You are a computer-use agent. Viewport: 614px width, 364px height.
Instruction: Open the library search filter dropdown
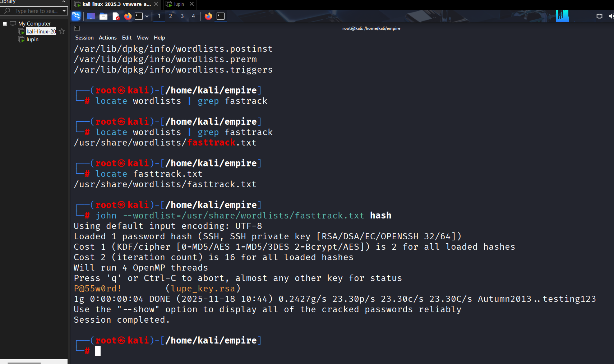click(x=64, y=11)
